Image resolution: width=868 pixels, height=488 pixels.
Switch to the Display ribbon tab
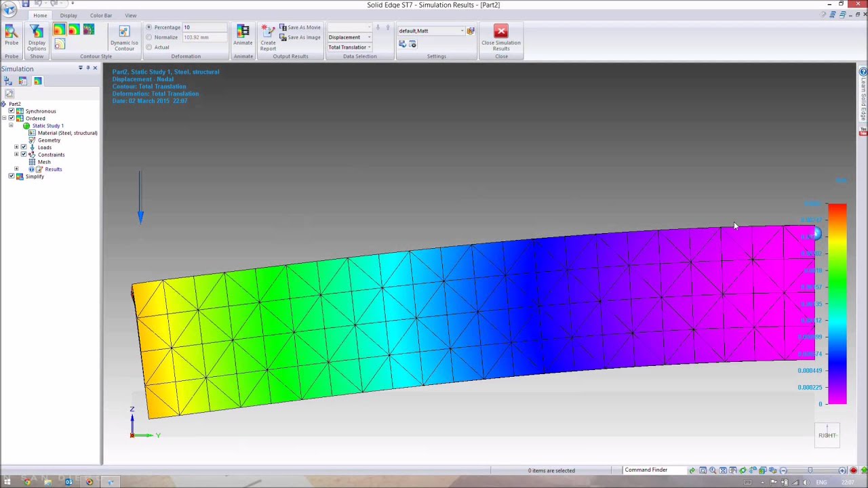pyautogui.click(x=68, y=16)
